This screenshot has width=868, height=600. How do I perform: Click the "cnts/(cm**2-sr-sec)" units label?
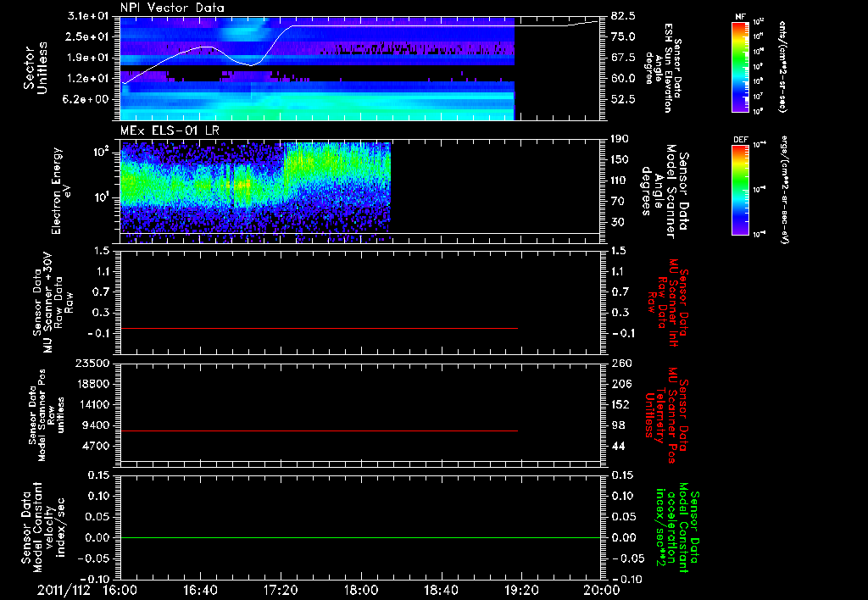click(x=782, y=66)
